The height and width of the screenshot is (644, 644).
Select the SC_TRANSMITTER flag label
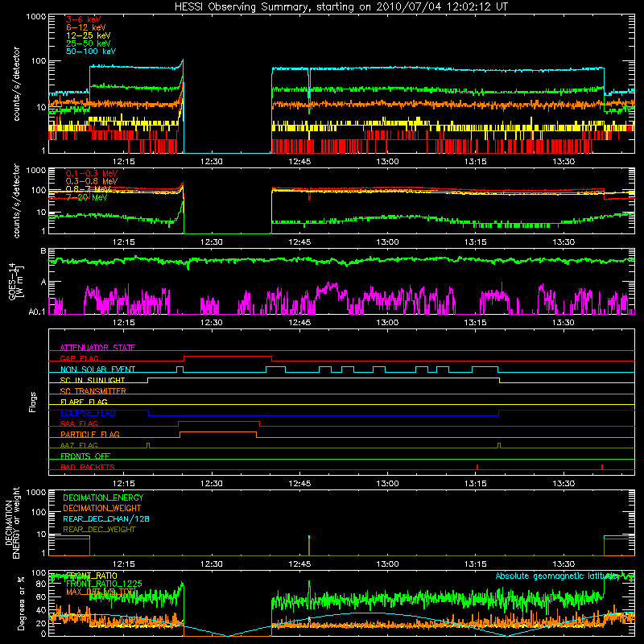[x=93, y=391]
